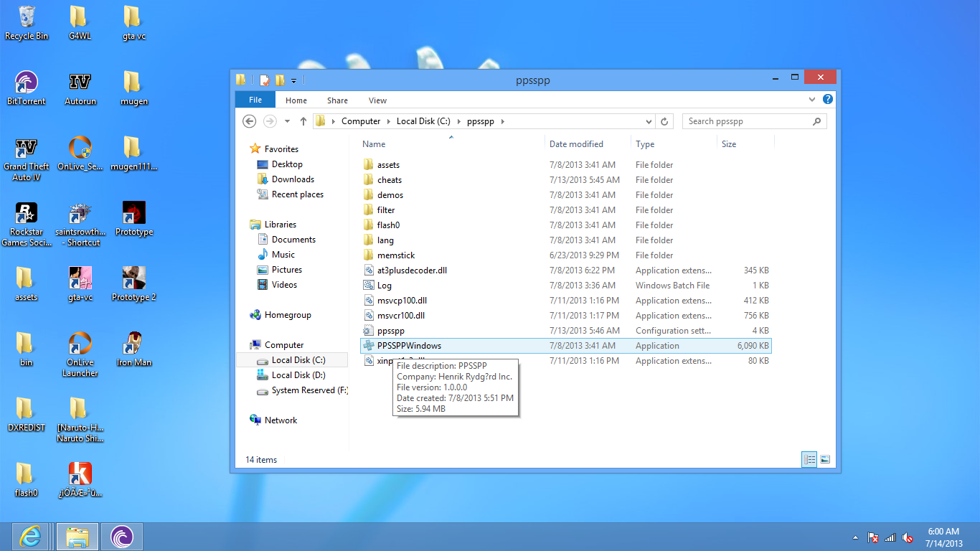Image resolution: width=980 pixels, height=551 pixels.
Task: Open File Explorer Help question mark icon
Action: click(x=828, y=100)
